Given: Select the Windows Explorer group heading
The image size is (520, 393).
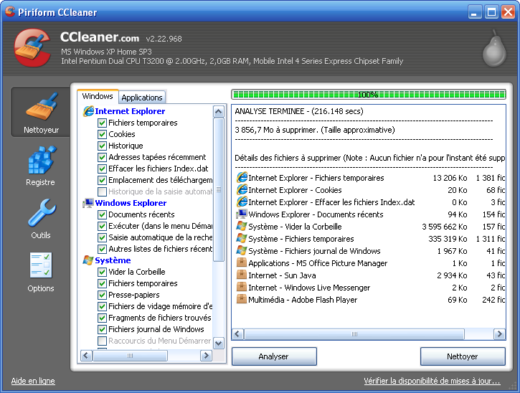Looking at the screenshot, I should pos(130,203).
